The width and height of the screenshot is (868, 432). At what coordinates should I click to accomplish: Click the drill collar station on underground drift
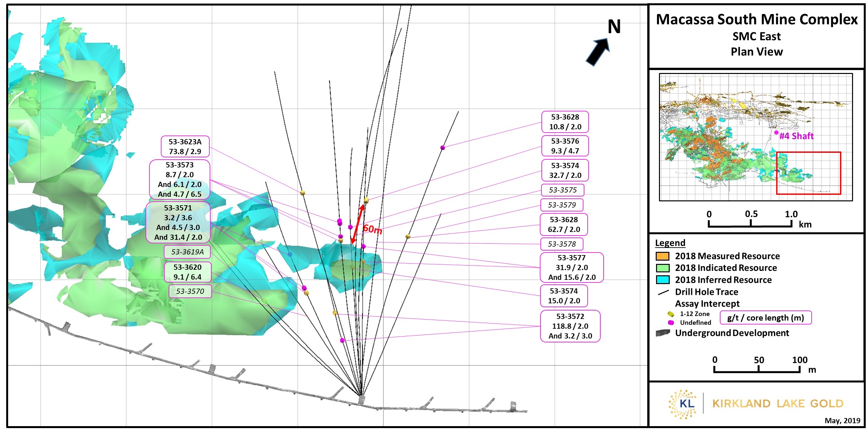(361, 400)
